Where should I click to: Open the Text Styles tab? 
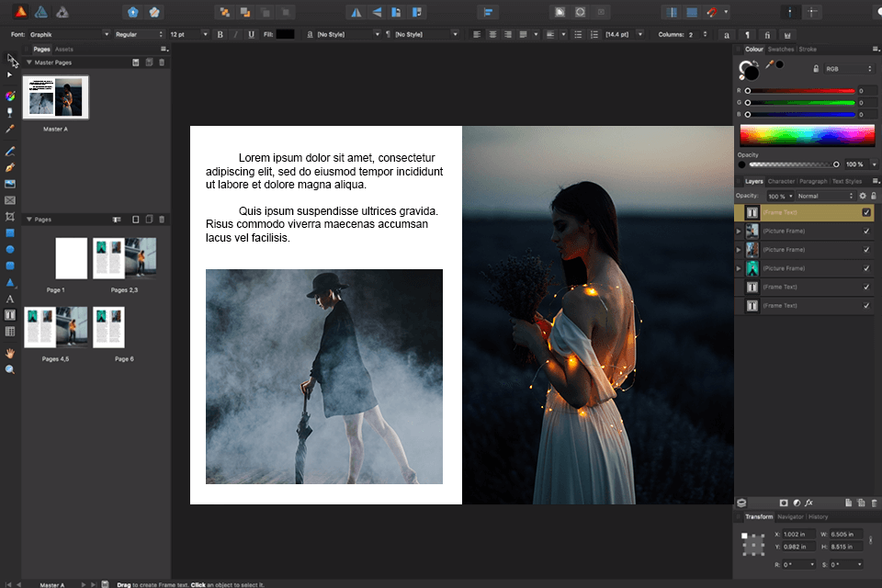tap(846, 181)
